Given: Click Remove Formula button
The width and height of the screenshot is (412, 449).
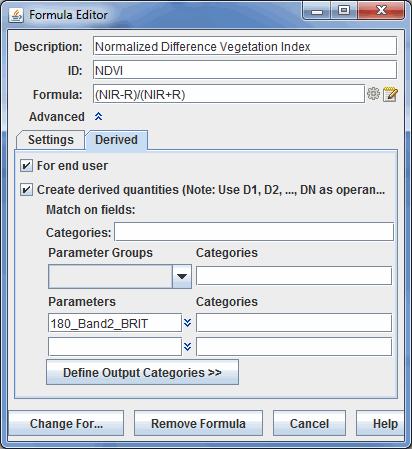Looking at the screenshot, I should [x=198, y=423].
